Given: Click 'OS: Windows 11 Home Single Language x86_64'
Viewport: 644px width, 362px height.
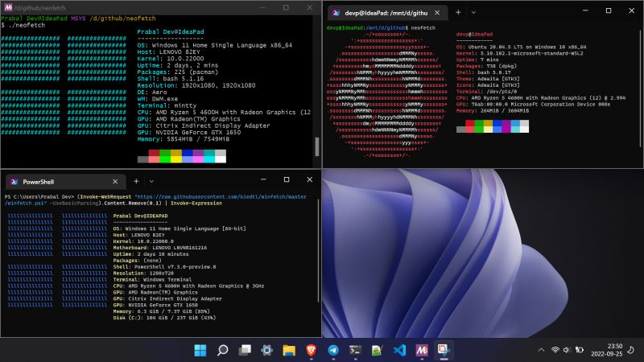Looking at the screenshot, I should pyautogui.click(x=214, y=45).
